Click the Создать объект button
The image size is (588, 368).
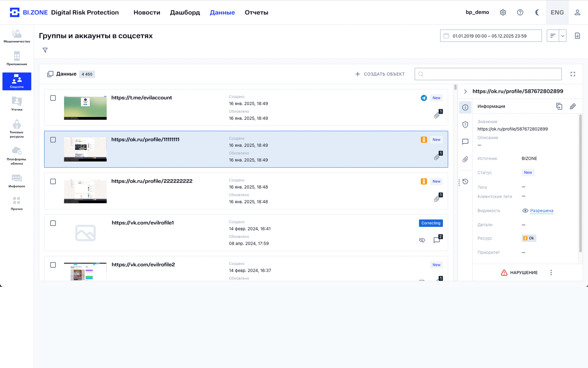pos(380,74)
